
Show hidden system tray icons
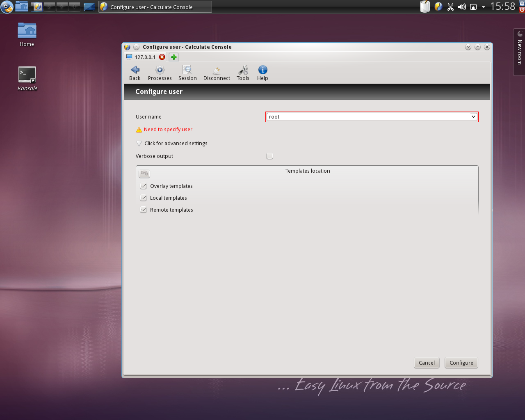[x=484, y=7]
